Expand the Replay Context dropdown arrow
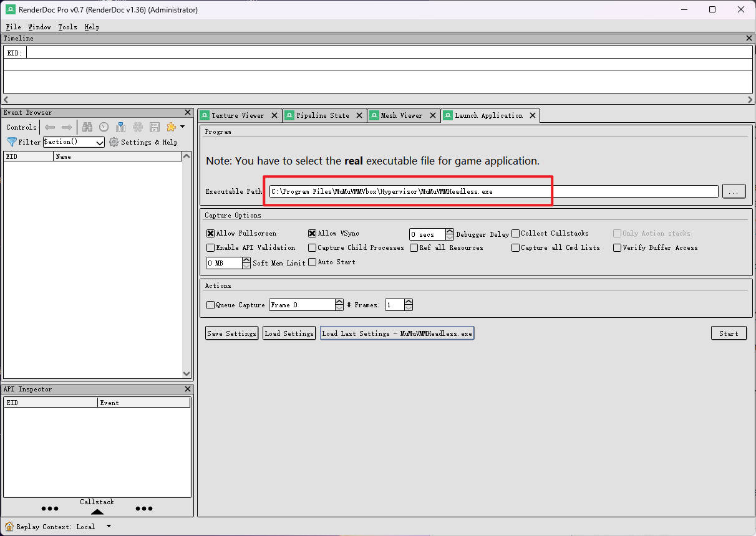The image size is (756, 536). (109, 527)
